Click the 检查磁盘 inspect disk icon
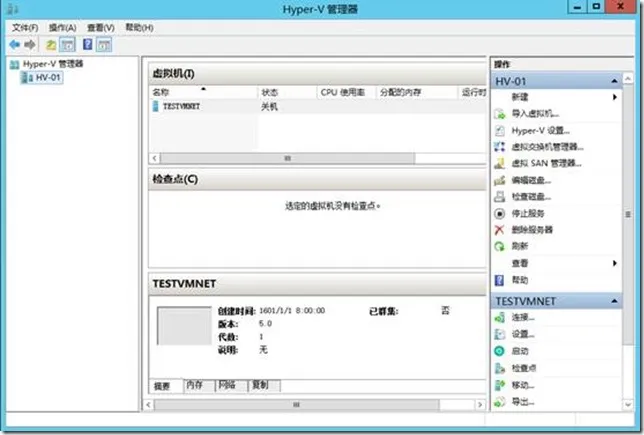Screen dimensions: 644x435 [x=499, y=197]
